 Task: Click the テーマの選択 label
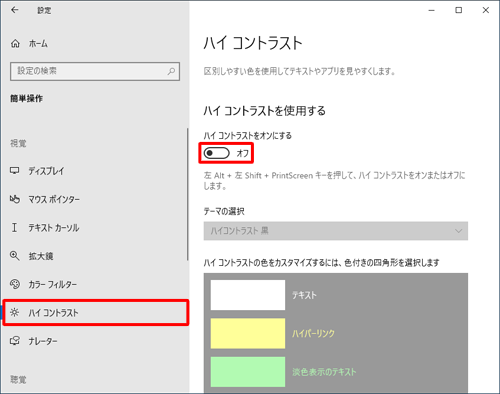[x=224, y=211]
